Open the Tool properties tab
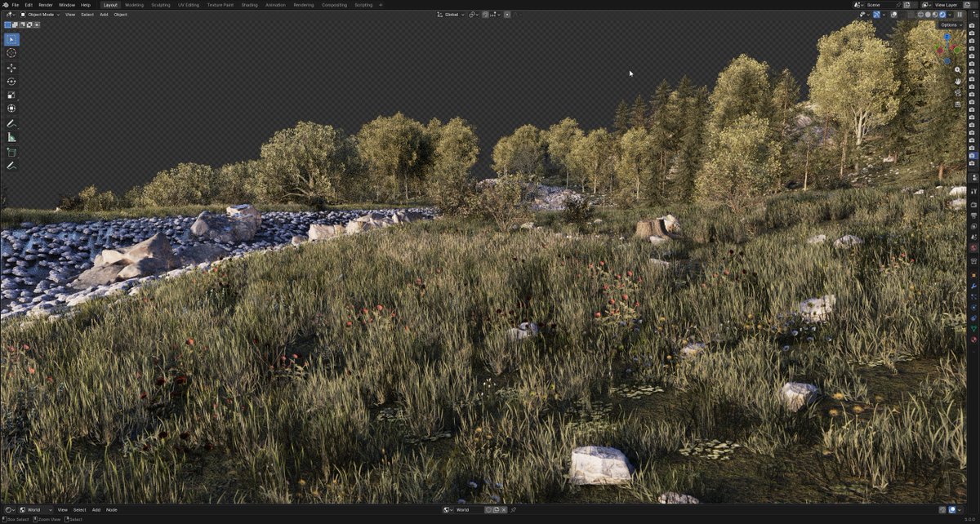The width and height of the screenshot is (980, 524). pyautogui.click(x=973, y=192)
